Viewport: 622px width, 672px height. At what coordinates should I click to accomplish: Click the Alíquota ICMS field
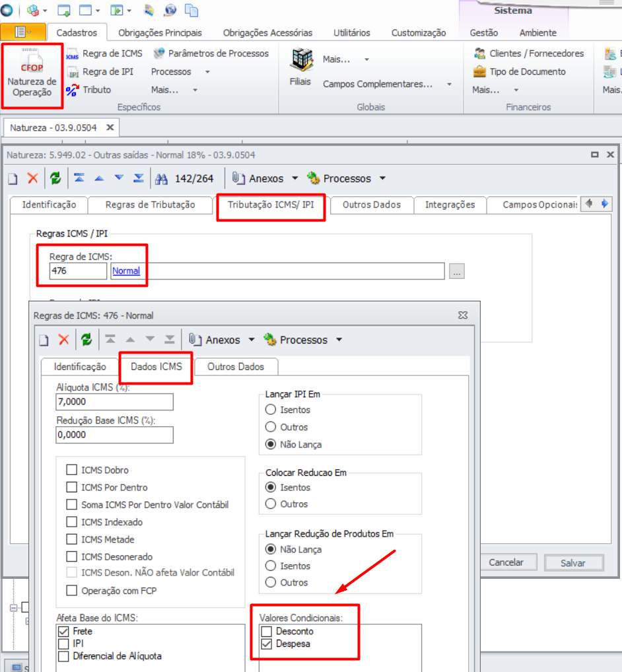coord(114,402)
